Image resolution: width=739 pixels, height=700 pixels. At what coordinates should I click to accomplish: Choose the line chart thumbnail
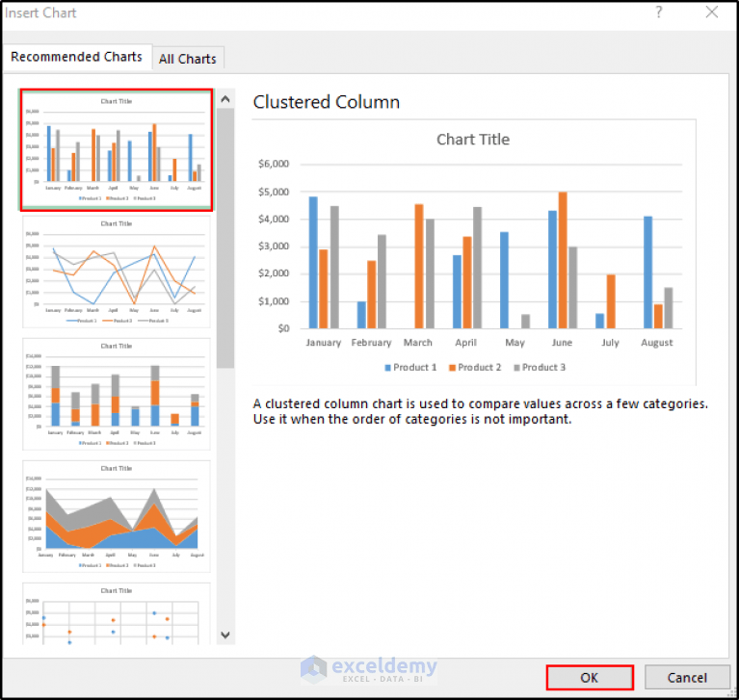coord(117,272)
